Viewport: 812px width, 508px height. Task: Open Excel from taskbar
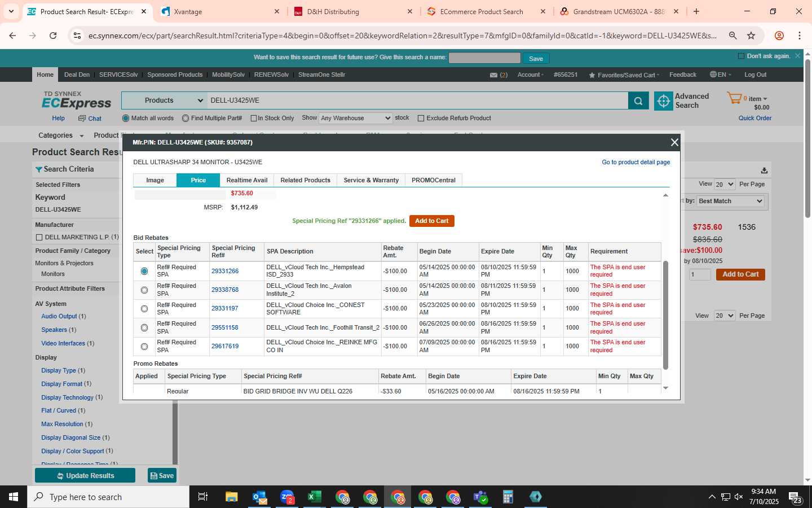(315, 497)
